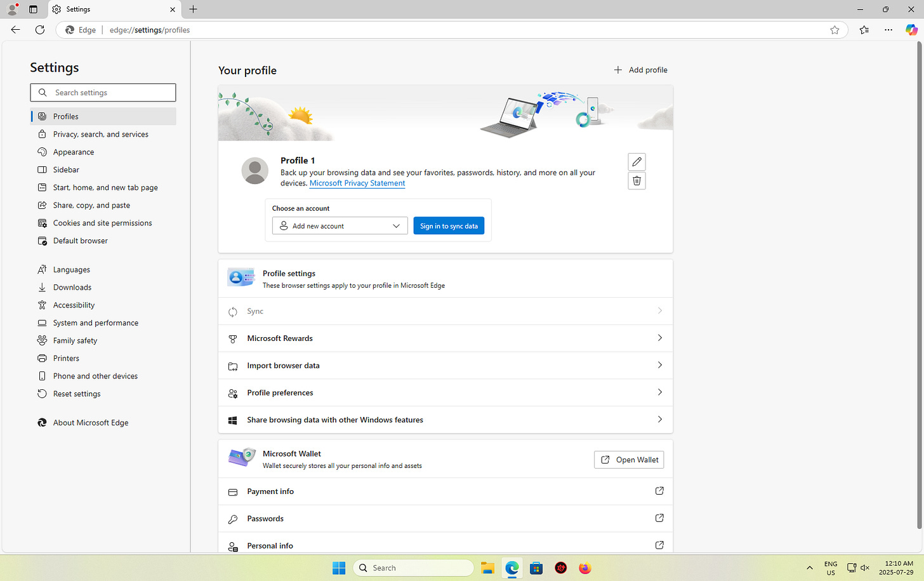The width and height of the screenshot is (924, 581).
Task: Click the delete profile trash icon
Action: click(637, 181)
